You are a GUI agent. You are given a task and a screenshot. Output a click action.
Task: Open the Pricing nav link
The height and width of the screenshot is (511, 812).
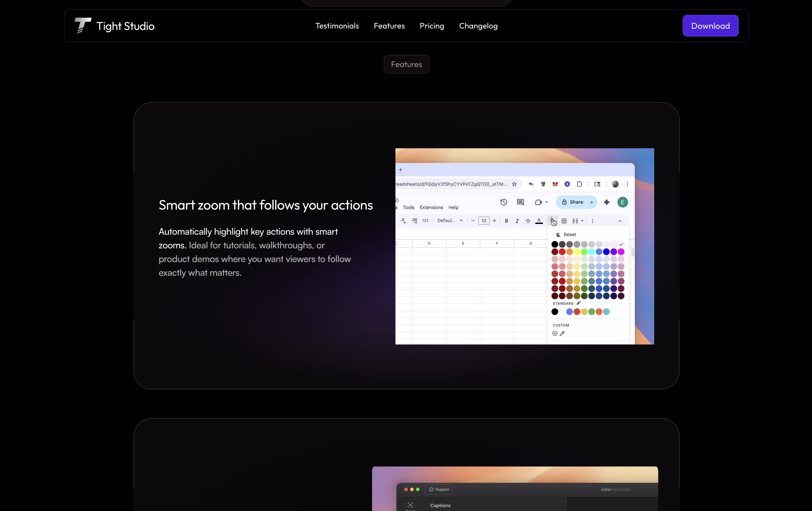(x=432, y=26)
